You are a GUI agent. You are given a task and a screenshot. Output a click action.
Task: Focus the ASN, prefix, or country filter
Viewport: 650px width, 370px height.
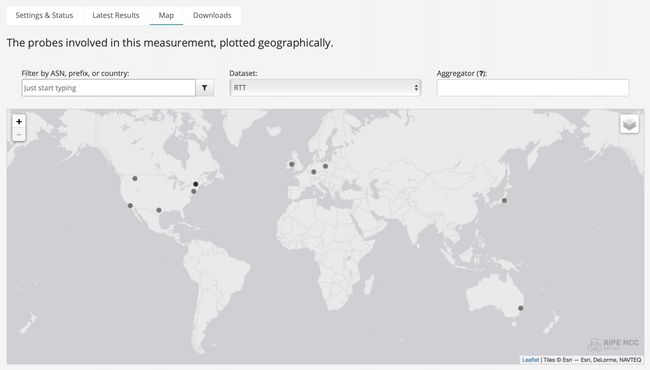coord(109,88)
